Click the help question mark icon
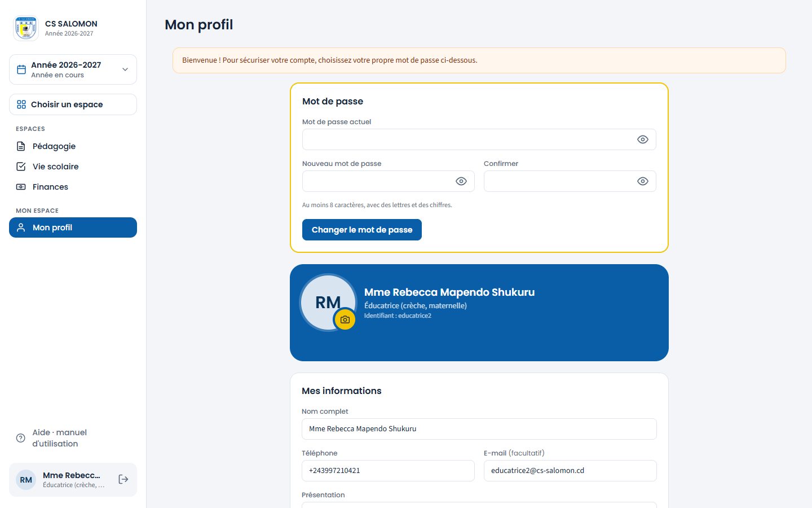Image resolution: width=812 pixels, height=508 pixels. (21, 438)
